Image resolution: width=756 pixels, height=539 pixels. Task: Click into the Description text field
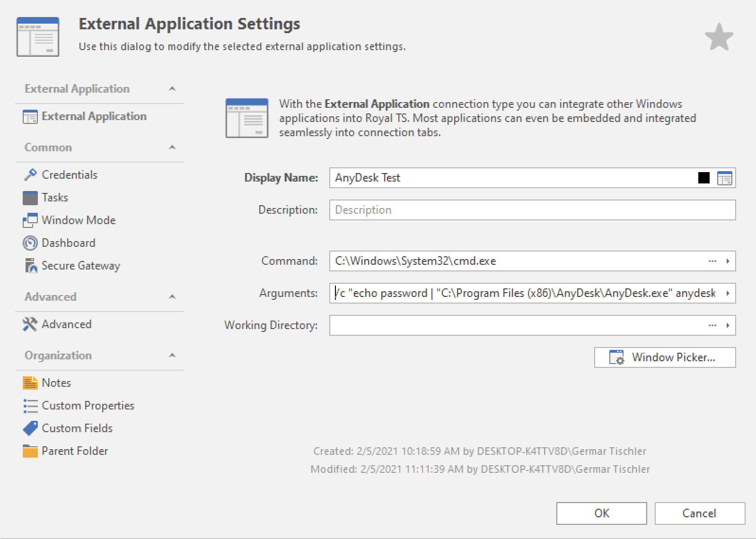(532, 210)
